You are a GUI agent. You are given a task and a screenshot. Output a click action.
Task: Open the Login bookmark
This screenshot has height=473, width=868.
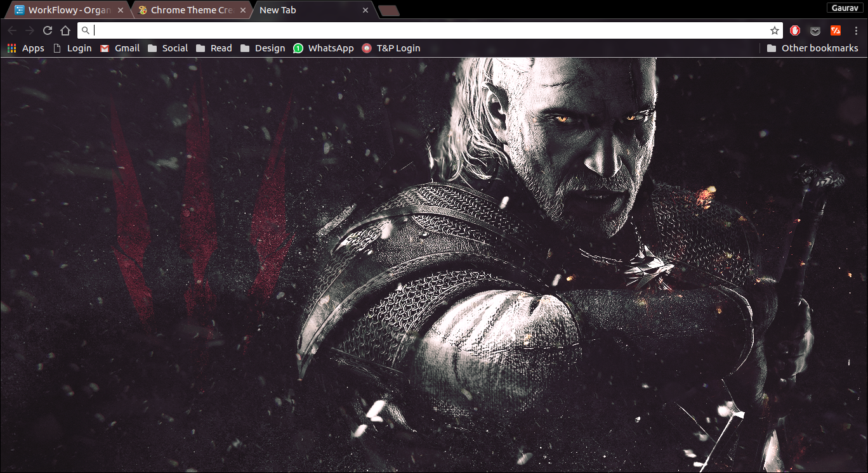(72, 48)
